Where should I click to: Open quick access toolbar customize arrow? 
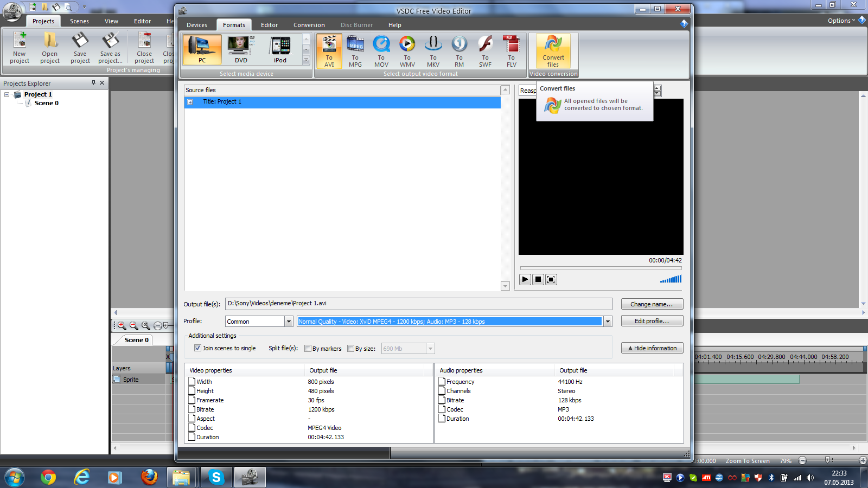84,7
